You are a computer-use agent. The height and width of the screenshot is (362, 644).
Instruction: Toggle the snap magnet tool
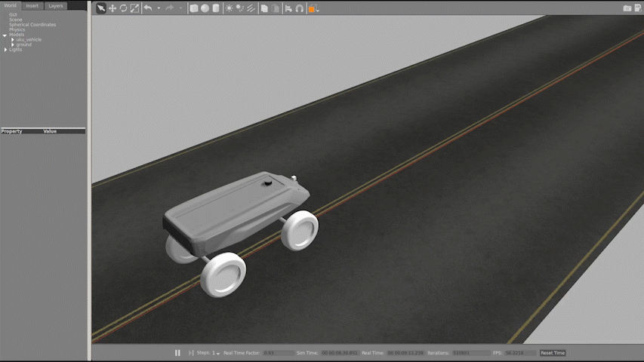click(x=300, y=8)
